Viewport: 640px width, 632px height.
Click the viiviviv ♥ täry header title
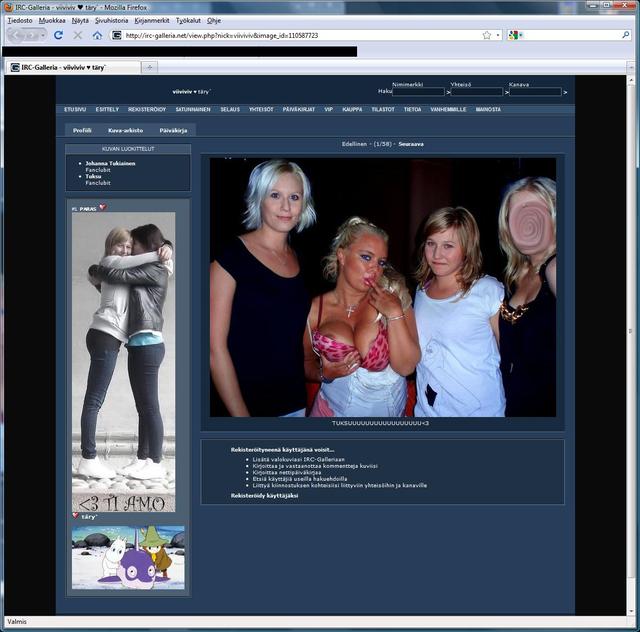191,92
